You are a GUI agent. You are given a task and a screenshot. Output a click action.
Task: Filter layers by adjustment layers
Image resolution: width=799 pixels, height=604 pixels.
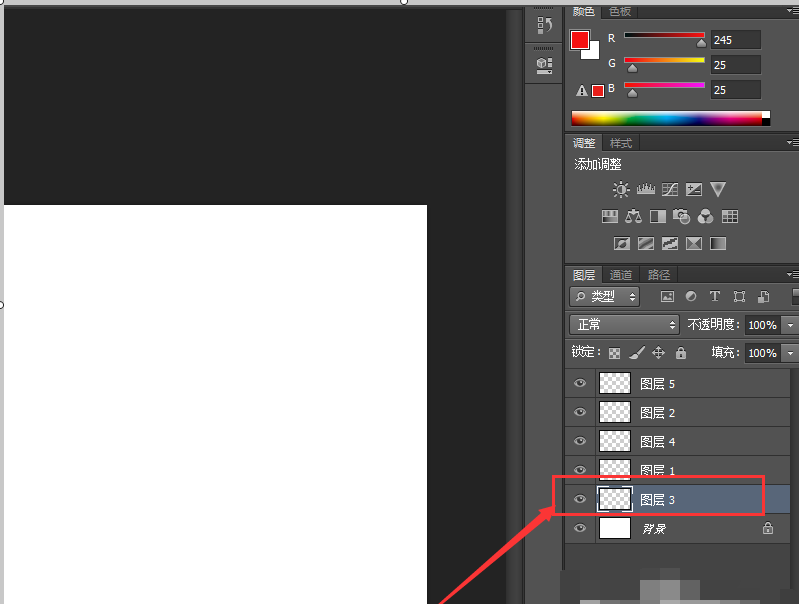point(691,296)
